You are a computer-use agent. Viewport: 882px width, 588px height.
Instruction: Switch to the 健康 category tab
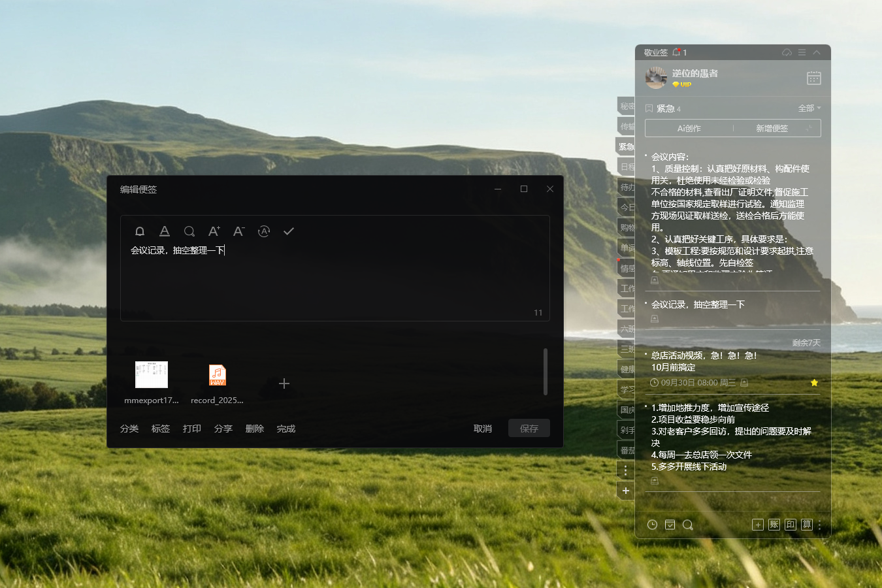pyautogui.click(x=626, y=370)
